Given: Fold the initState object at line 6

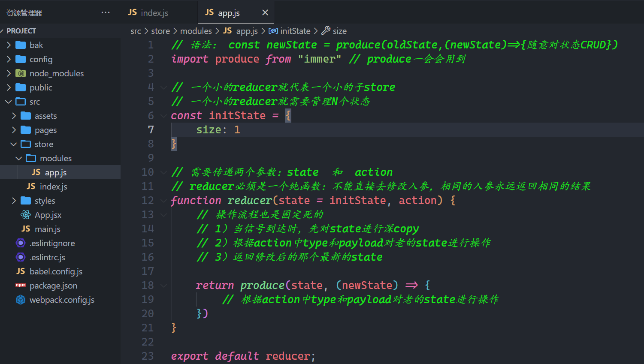Looking at the screenshot, I should point(163,116).
